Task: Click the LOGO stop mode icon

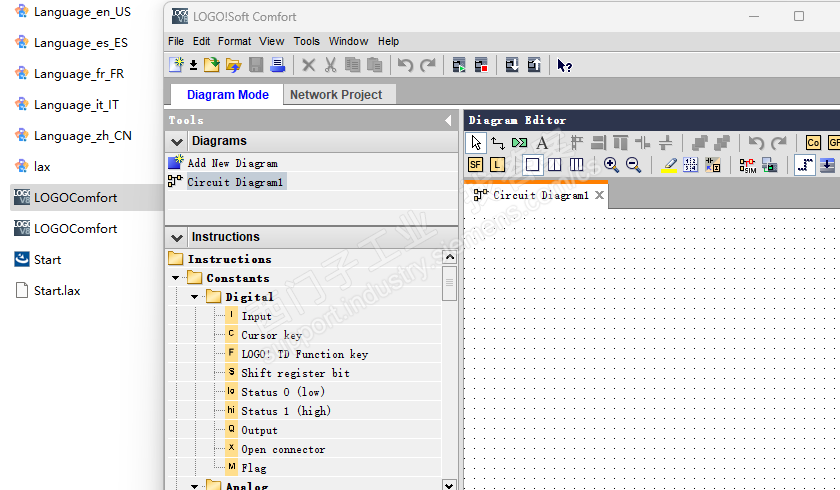Action: point(481,65)
